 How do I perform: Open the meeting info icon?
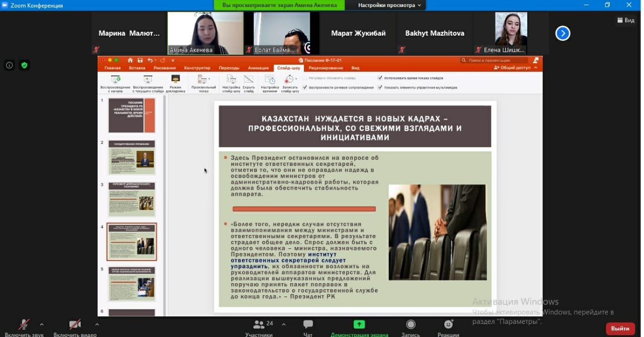[9, 65]
